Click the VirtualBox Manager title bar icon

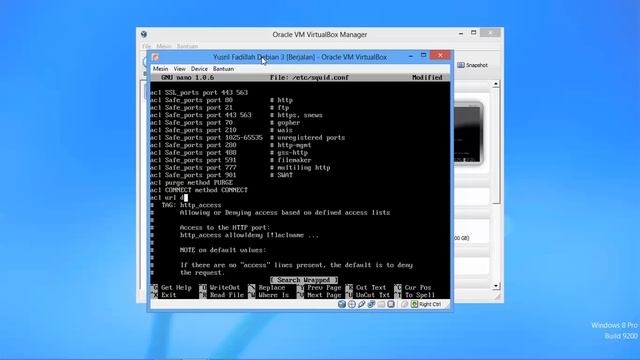pyautogui.click(x=144, y=34)
